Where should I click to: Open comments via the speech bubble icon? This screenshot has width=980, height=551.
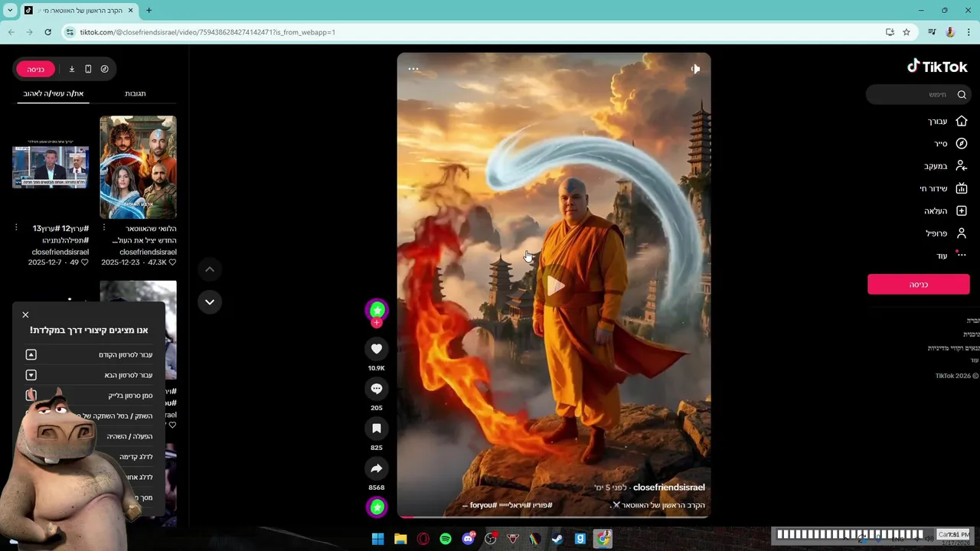[x=376, y=389]
